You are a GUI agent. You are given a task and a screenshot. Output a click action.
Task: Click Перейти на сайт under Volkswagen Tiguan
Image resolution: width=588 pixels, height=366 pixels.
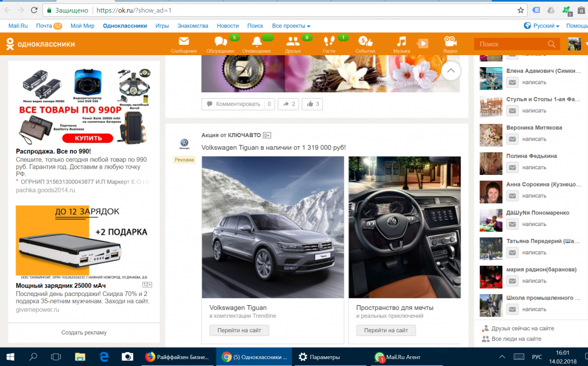pos(239,330)
